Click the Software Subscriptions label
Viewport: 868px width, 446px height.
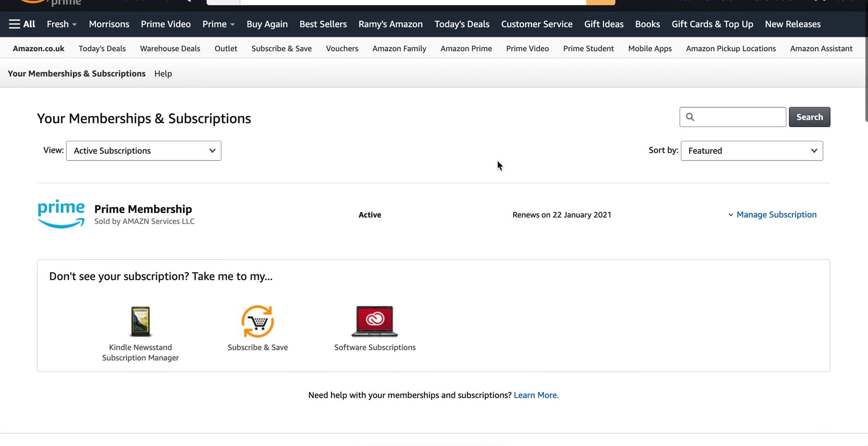click(x=375, y=347)
